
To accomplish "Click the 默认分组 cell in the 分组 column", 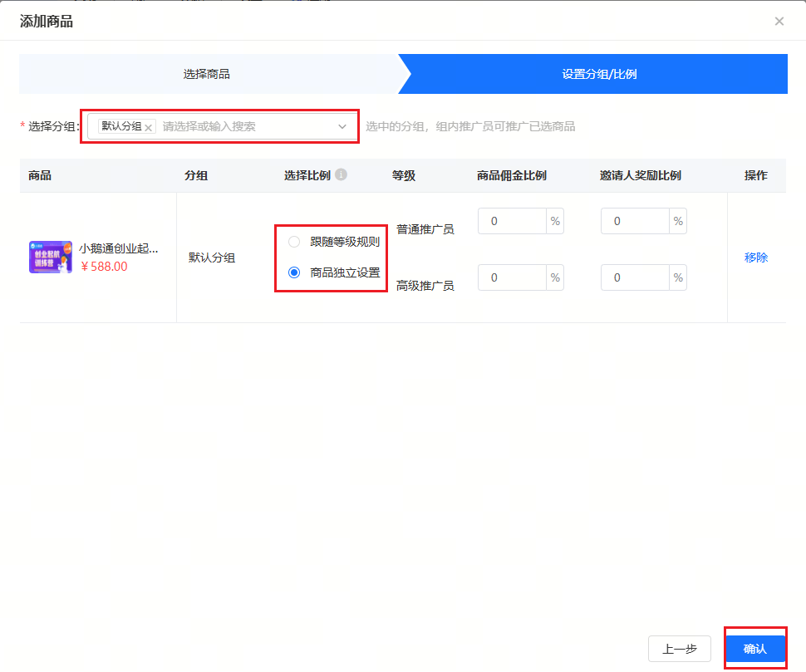I will (212, 258).
